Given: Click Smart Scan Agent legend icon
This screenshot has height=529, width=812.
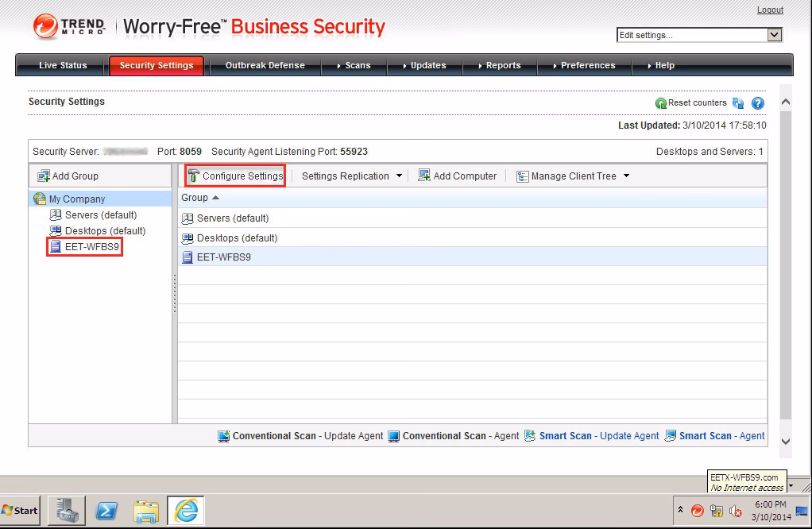Looking at the screenshot, I should [670, 436].
